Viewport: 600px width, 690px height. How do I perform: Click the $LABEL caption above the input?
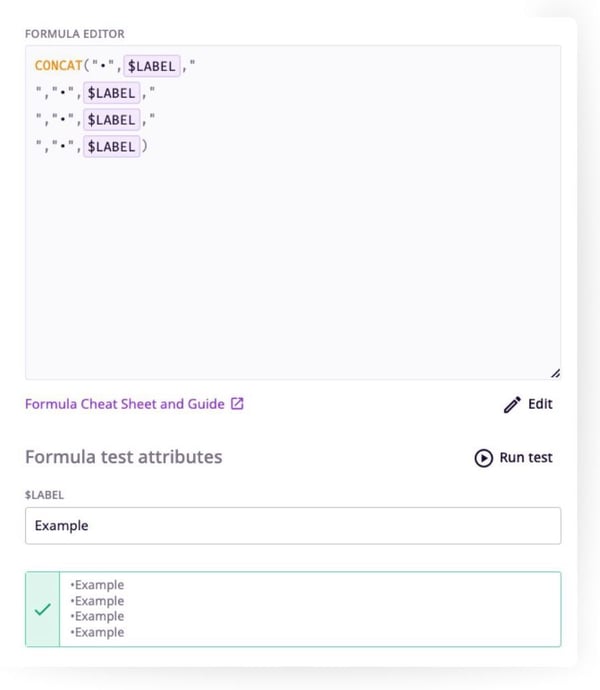coord(44,494)
